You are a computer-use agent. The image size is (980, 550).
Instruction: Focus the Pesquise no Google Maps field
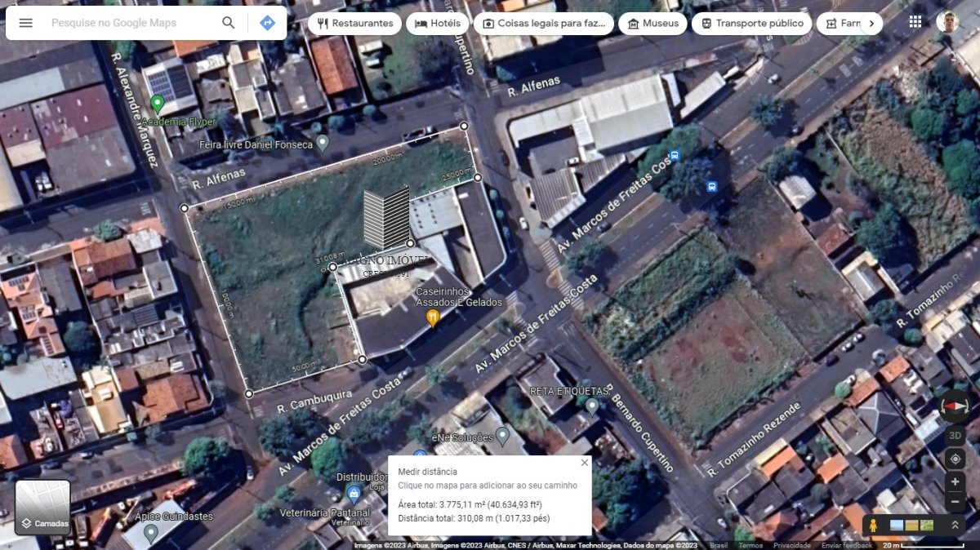(131, 23)
